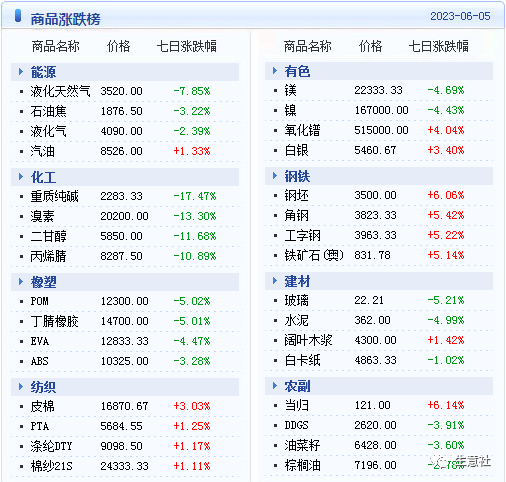
Task: Click the +6.06% change for 钢坯
Action: (446, 195)
